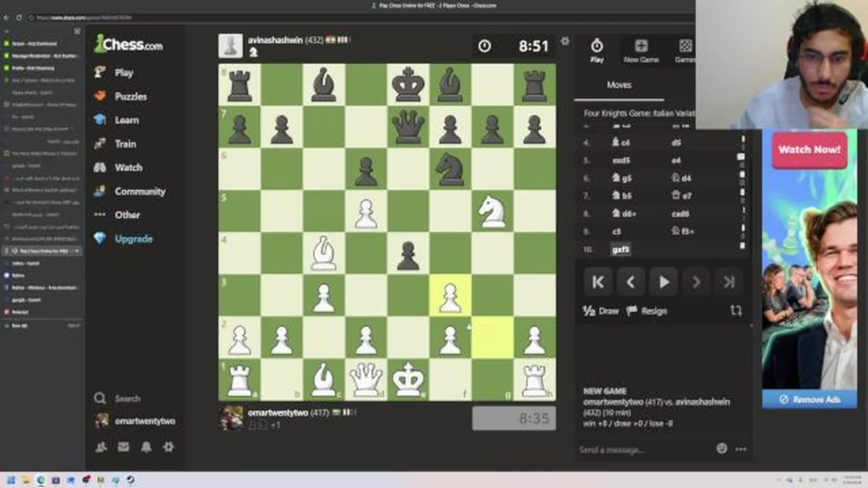
Task: Select the Play stopwatch tab
Action: point(597,51)
